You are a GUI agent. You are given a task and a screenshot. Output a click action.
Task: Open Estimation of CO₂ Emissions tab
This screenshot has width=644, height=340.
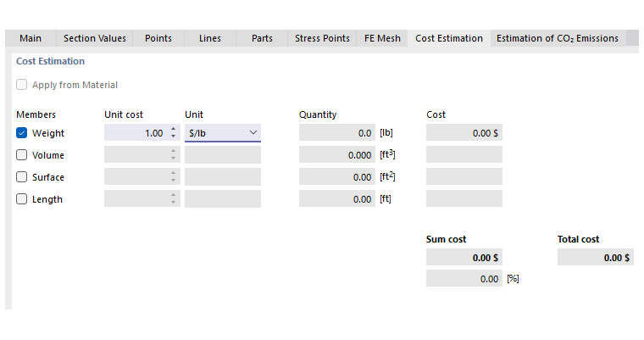558,38
